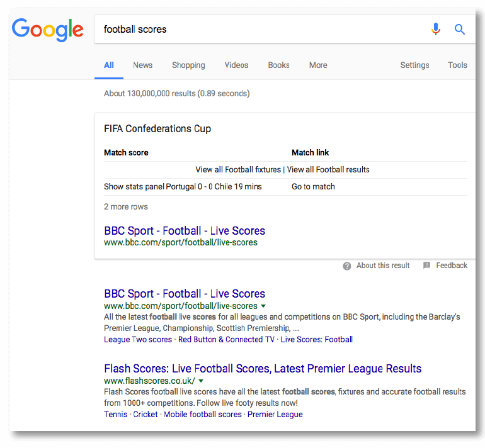Switch to the Videos tab
Viewport: 485px width, 448px height.
pos(236,65)
